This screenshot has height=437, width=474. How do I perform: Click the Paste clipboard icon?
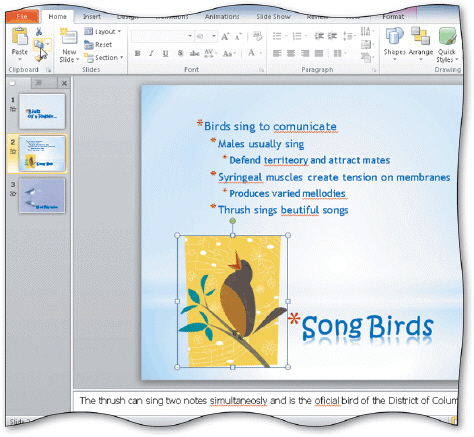click(x=20, y=36)
